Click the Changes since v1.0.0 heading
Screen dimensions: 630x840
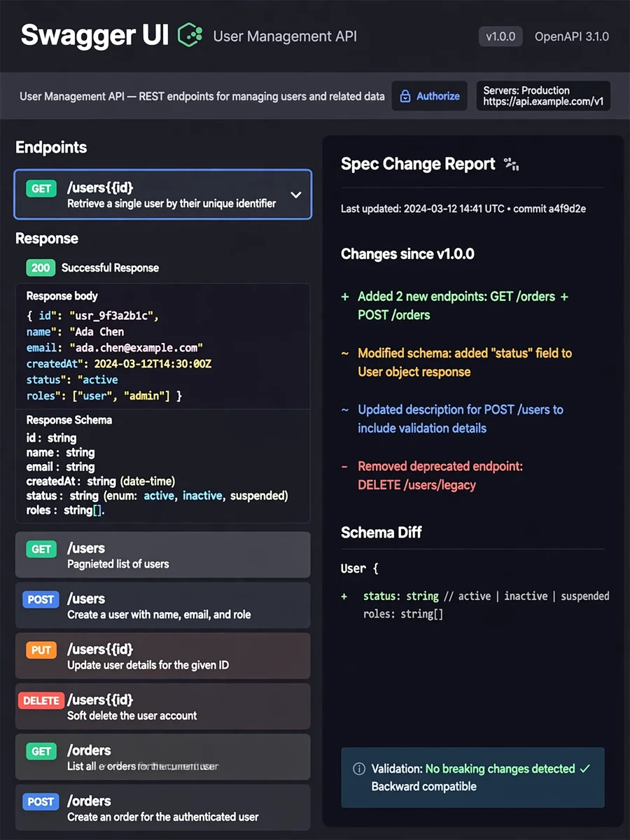[407, 254]
